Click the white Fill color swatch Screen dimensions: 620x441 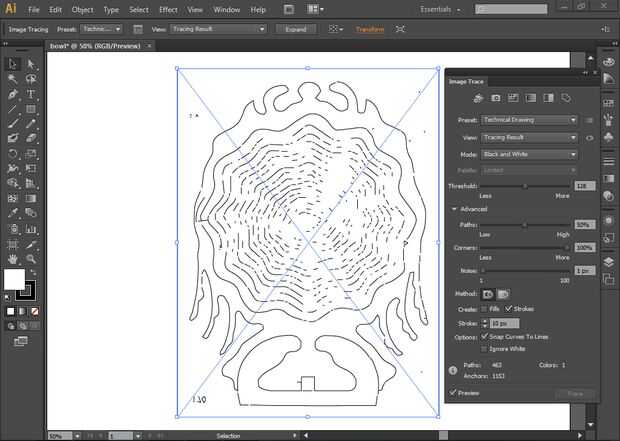click(x=14, y=279)
